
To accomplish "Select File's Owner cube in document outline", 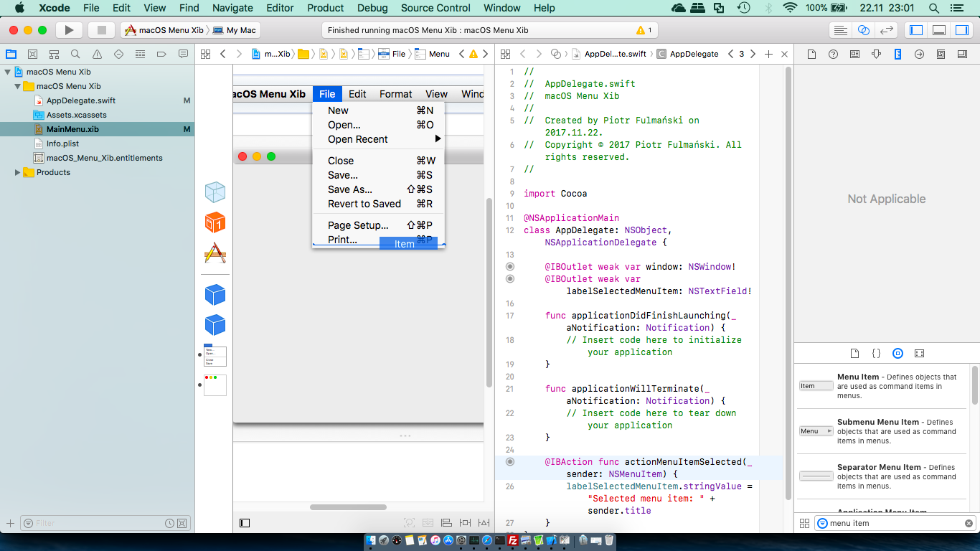I will [x=215, y=192].
